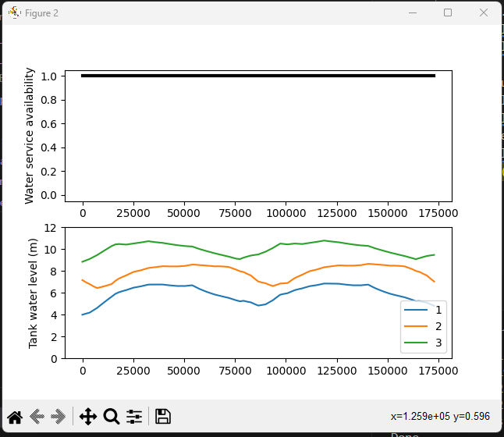Select the Pan axes tool
The width and height of the screenshot is (504, 437).
click(x=88, y=417)
